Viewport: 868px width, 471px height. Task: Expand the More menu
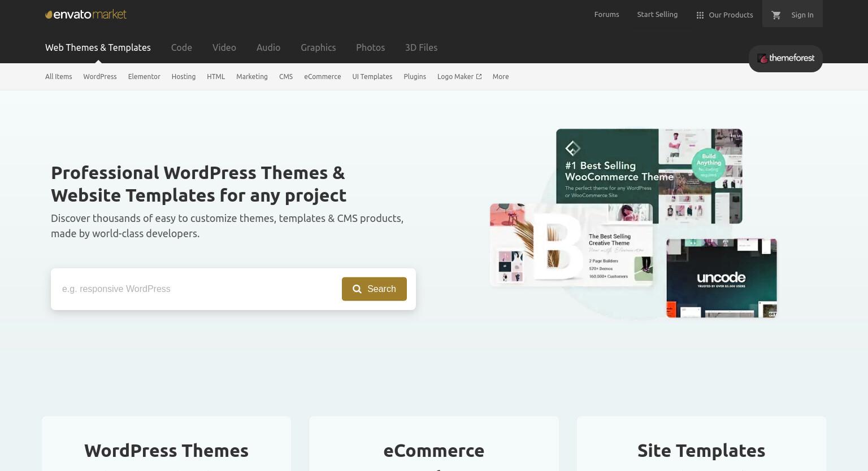coord(501,77)
